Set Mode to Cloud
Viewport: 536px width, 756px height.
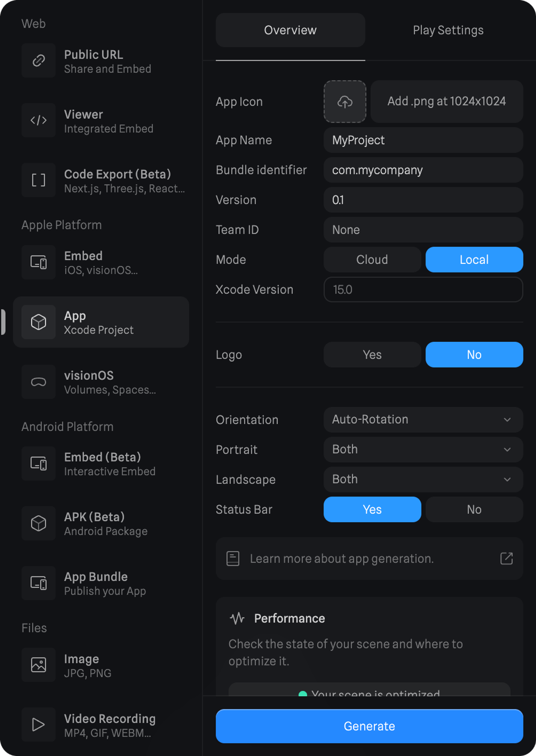[372, 260]
